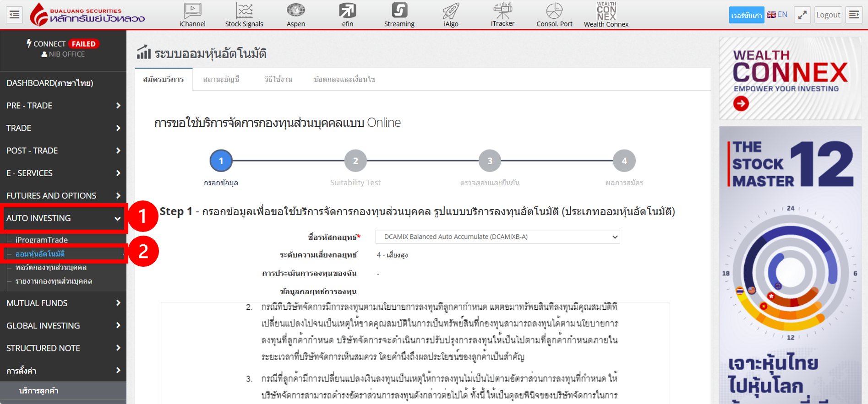This screenshot has height=404, width=868.
Task: Click the fullscreen expand icon
Action: click(x=802, y=15)
